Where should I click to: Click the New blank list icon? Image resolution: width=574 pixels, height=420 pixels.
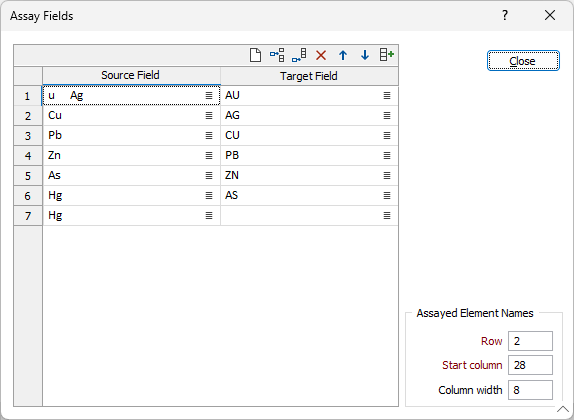255,55
